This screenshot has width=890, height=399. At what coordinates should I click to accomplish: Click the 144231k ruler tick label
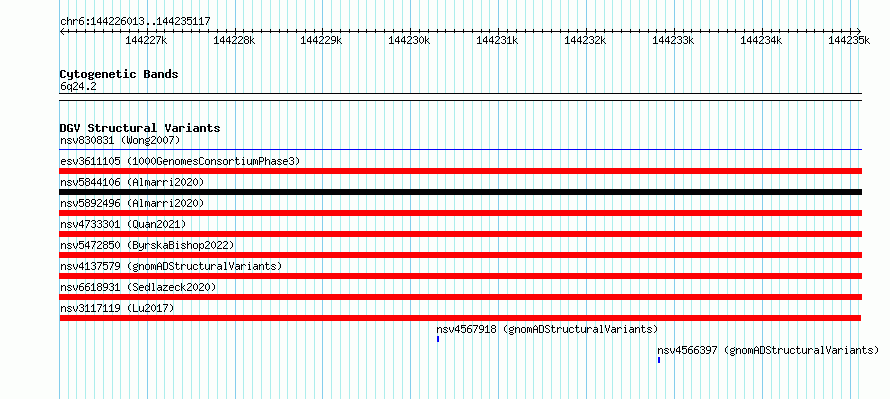[x=497, y=40]
